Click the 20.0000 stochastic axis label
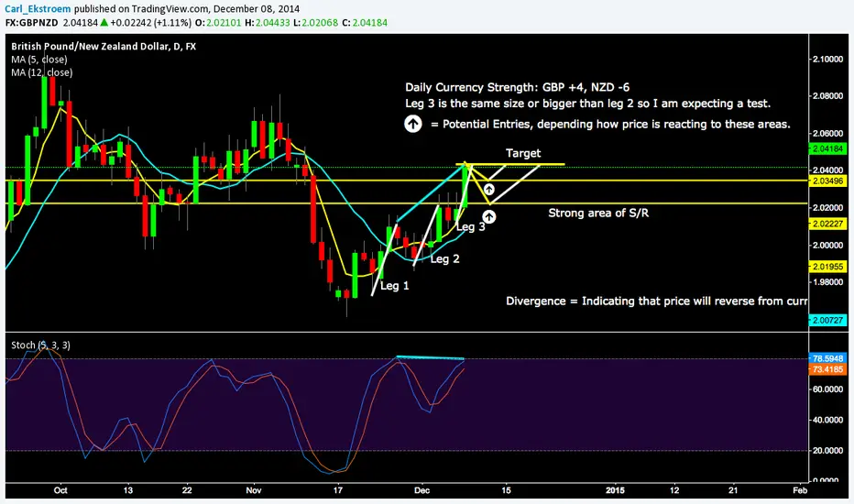The height and width of the screenshot is (504, 854). click(827, 451)
